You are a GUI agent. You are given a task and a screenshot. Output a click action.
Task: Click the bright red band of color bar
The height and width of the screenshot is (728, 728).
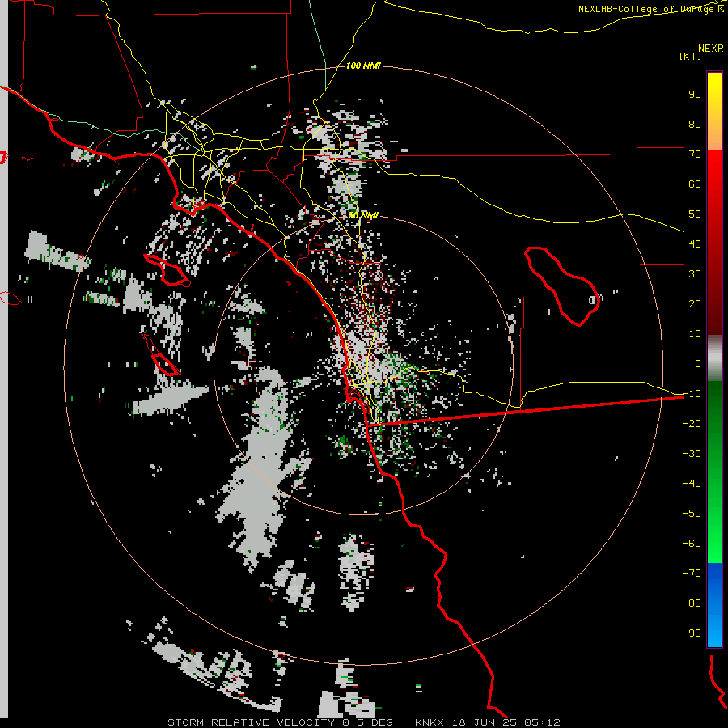coord(714,170)
